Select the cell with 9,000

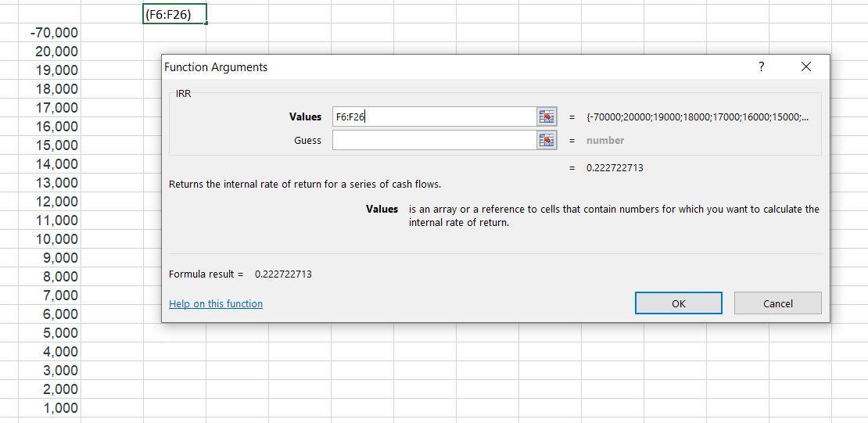(49, 259)
